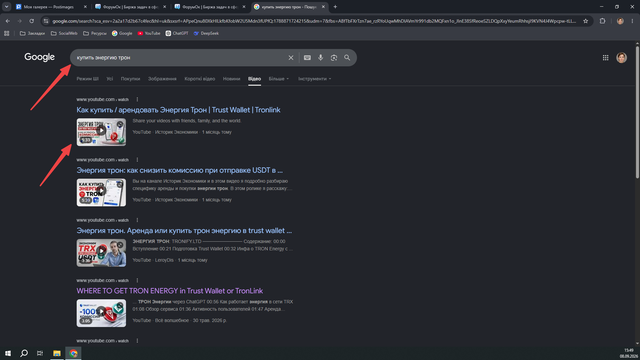Open the SocialWeb bookmarks folder

(64, 33)
